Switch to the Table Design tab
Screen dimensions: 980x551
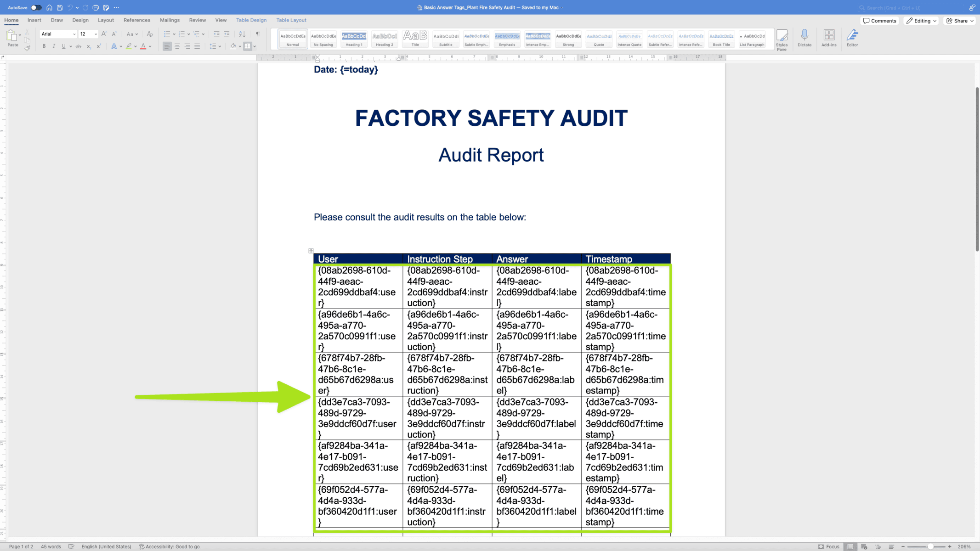click(x=251, y=20)
